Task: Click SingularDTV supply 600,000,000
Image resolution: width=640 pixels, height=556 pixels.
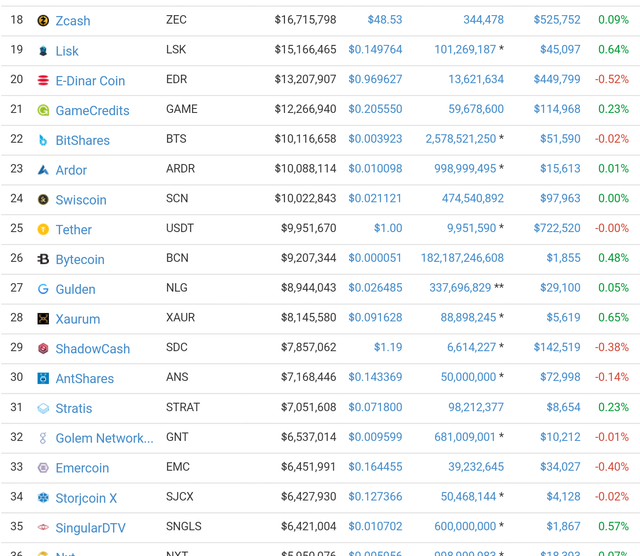Action: [465, 527]
